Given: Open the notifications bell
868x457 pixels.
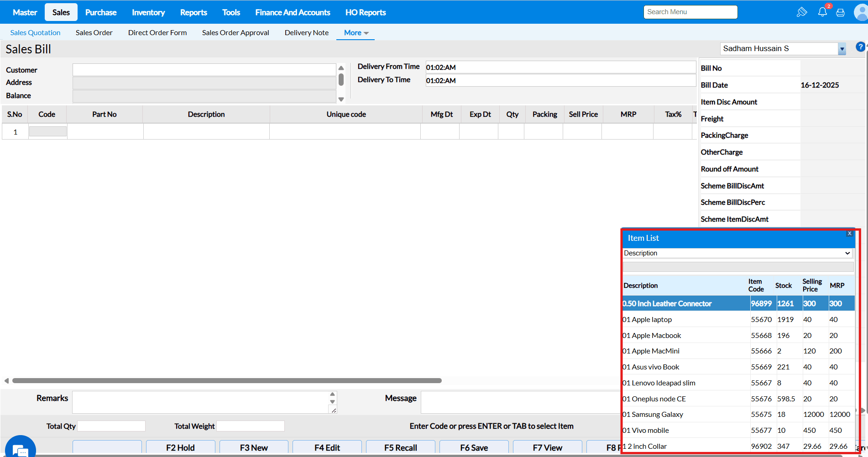Looking at the screenshot, I should pos(822,12).
